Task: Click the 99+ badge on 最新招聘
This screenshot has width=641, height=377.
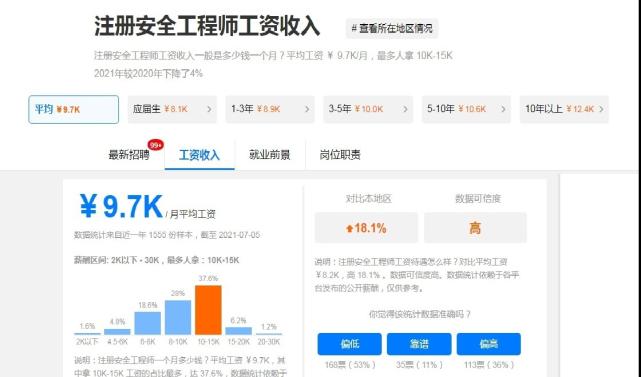Action: [x=156, y=145]
